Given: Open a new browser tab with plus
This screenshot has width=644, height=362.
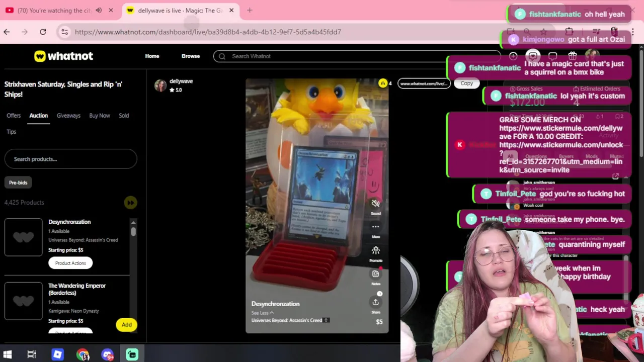Looking at the screenshot, I should [250, 10].
